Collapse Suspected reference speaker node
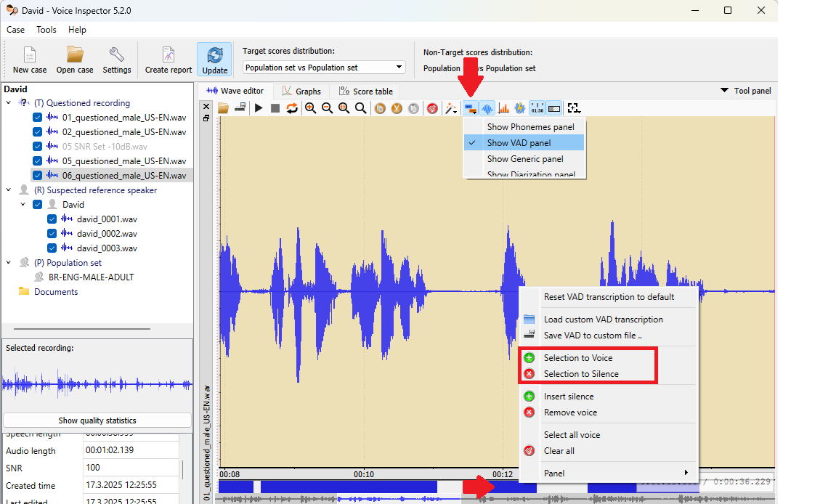The image size is (836, 504). tap(9, 190)
